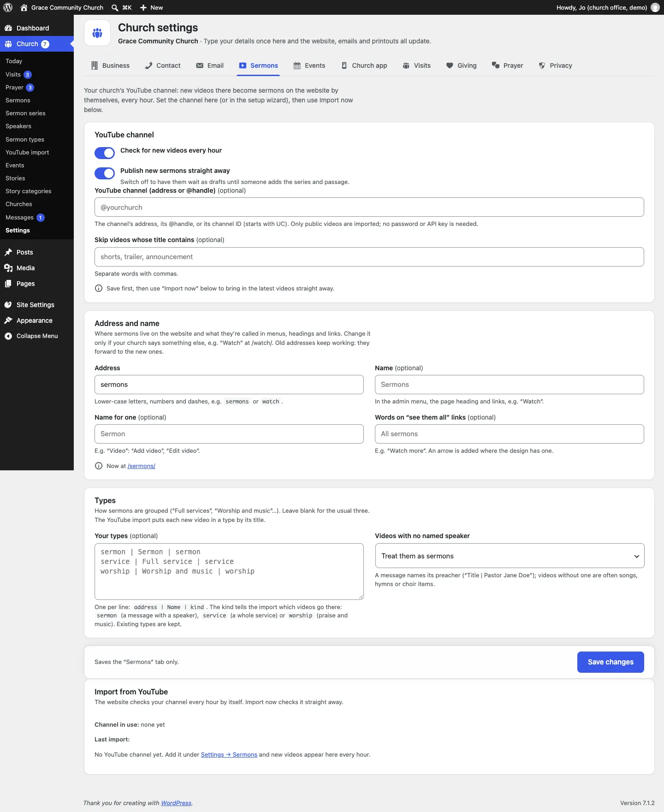Toggle Publish new sermons straight away
Image resolution: width=664 pixels, height=812 pixels.
click(x=105, y=173)
